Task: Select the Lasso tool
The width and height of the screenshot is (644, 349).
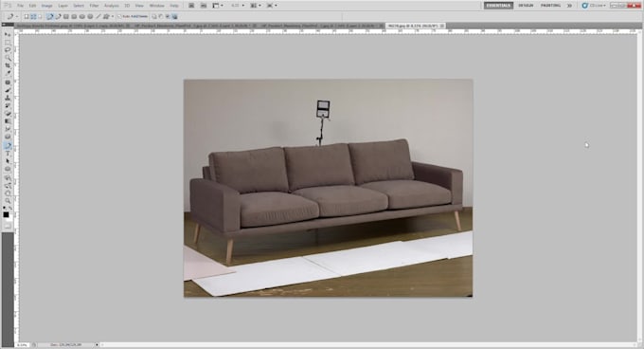Action: coord(8,49)
